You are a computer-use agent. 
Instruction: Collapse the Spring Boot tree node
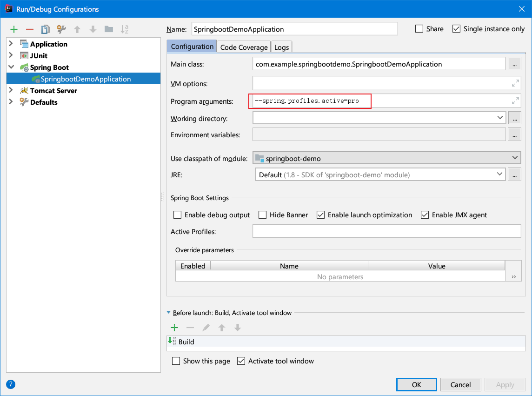(x=11, y=67)
